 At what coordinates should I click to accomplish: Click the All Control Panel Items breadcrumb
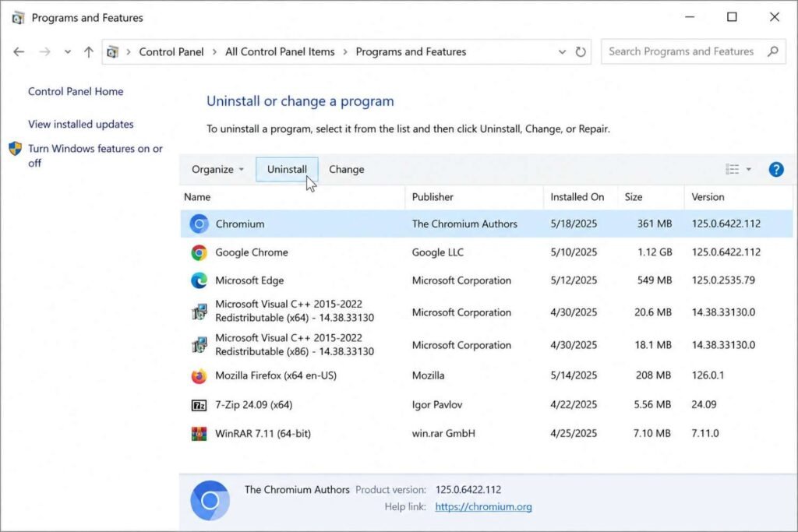tap(280, 52)
